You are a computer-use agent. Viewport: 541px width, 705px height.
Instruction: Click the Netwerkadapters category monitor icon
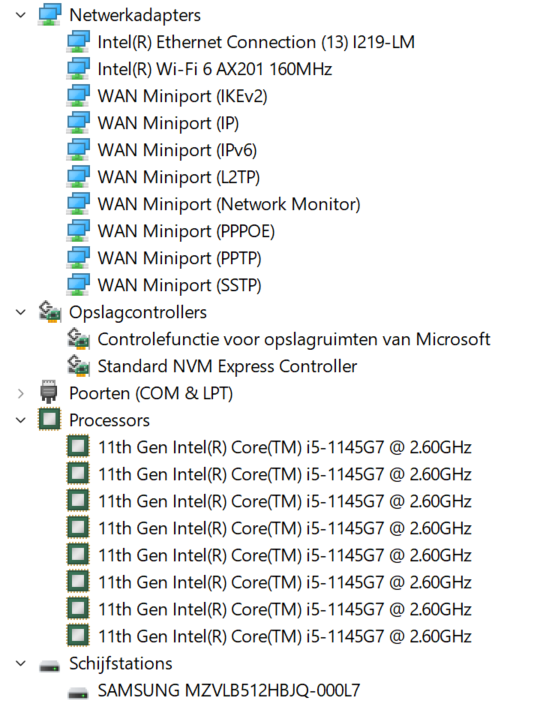tap(49, 15)
